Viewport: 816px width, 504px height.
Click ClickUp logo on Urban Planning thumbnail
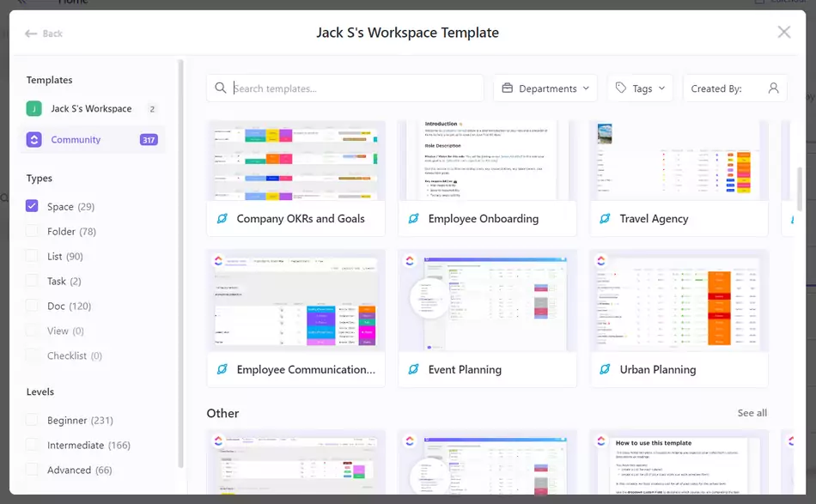(601, 260)
